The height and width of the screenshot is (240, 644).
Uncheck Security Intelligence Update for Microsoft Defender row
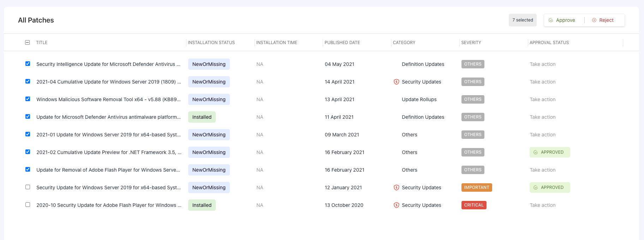coord(28,64)
